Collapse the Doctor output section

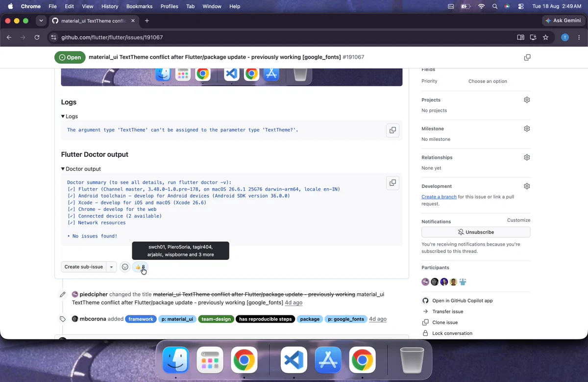tap(63, 169)
